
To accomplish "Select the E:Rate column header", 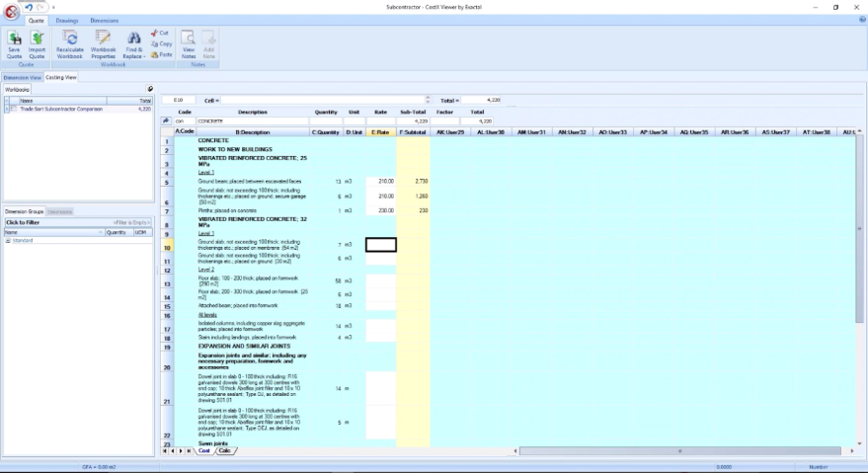I will (381, 131).
